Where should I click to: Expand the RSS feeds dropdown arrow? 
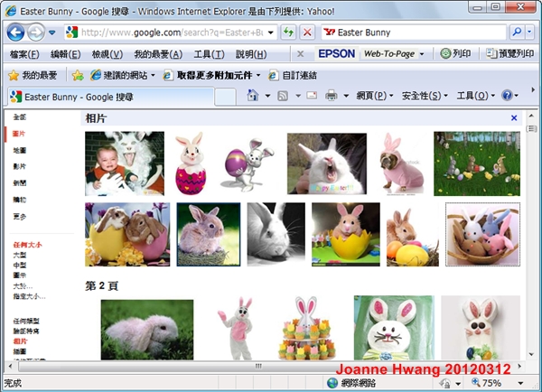[x=298, y=96]
